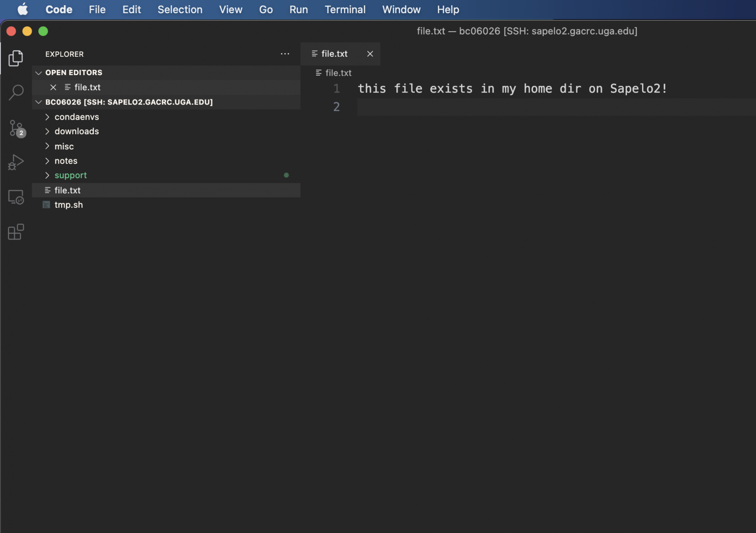Close the file.txt editor tab
Image resolution: width=756 pixels, height=533 pixels.
(x=370, y=53)
